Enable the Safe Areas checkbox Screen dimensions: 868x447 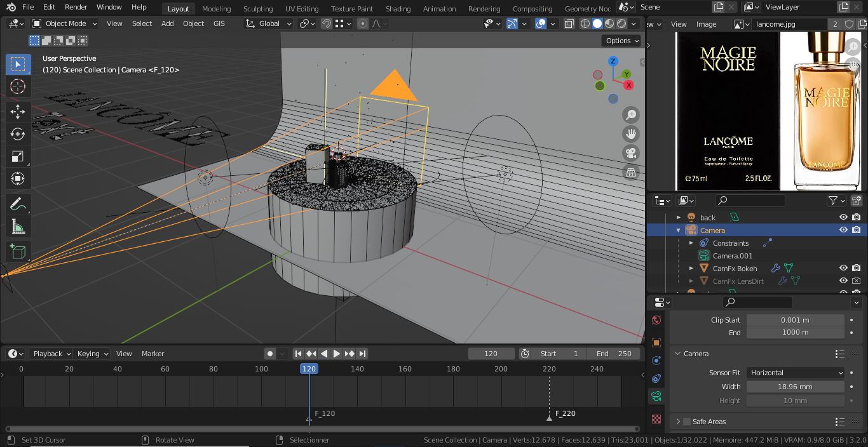click(686, 422)
